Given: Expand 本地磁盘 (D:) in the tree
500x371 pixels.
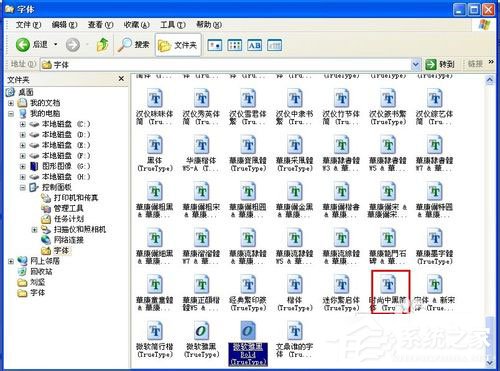Looking at the screenshot, I should click(x=23, y=135).
